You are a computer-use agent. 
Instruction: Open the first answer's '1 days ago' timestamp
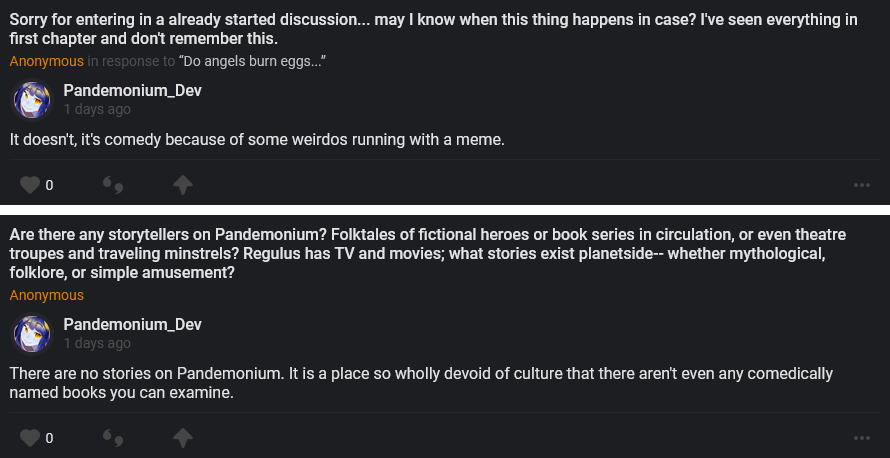97,109
